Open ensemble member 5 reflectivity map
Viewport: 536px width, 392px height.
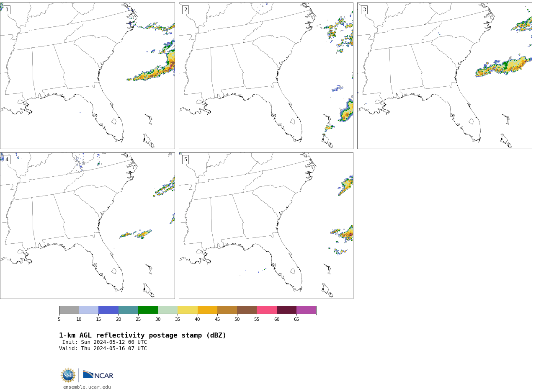click(266, 226)
